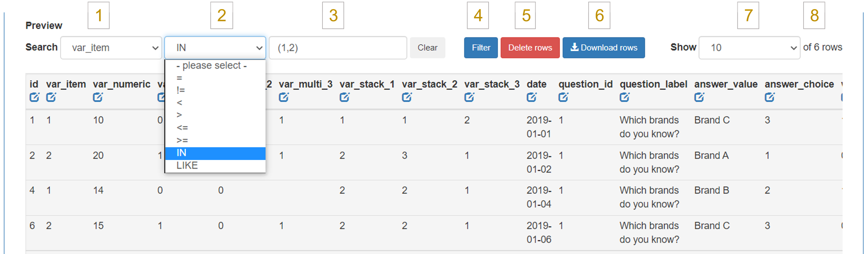Image resolution: width=868 pixels, height=254 pixels.
Task: Click edit icon under date column
Action: 532,98
